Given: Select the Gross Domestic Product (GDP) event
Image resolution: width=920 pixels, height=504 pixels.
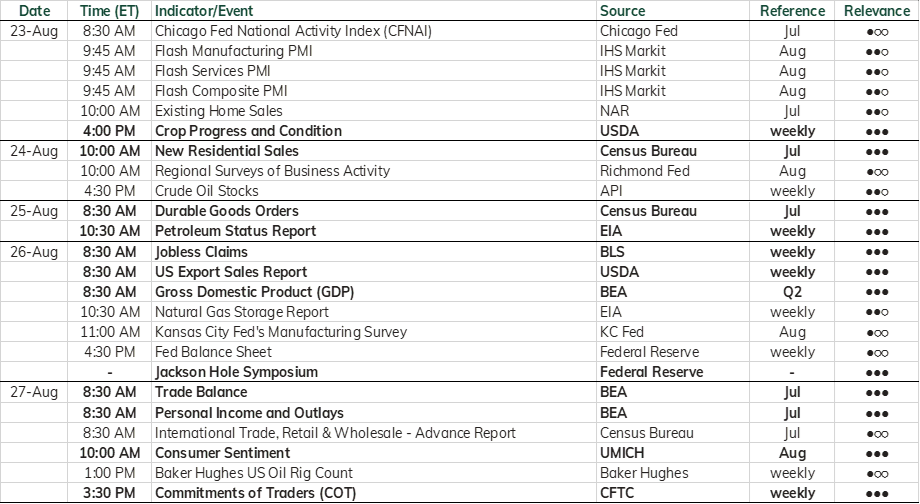Looking at the screenshot, I should point(254,292).
